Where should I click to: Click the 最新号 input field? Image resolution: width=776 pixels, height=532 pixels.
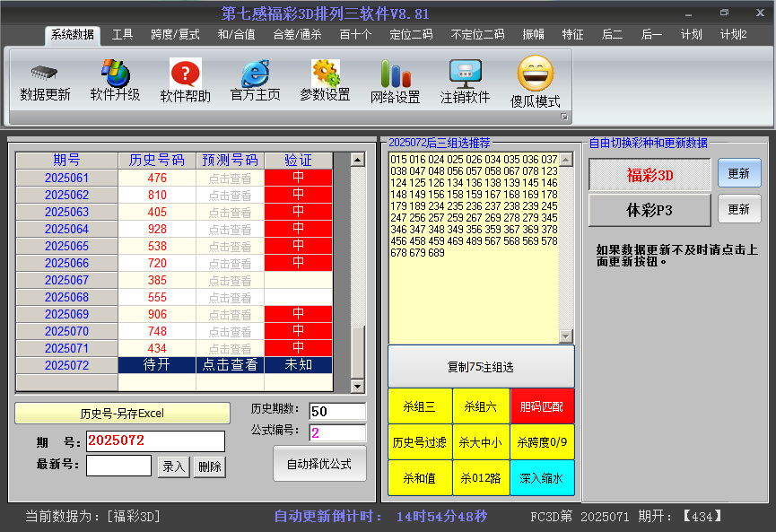(118, 466)
